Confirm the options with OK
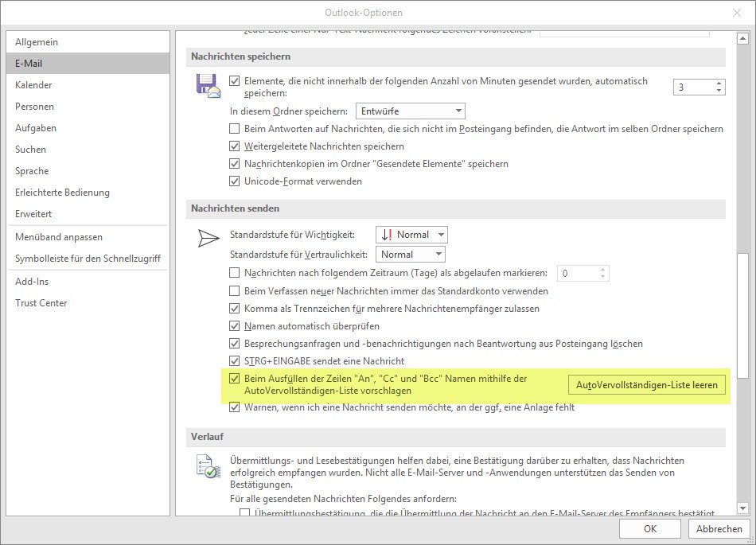 (650, 529)
